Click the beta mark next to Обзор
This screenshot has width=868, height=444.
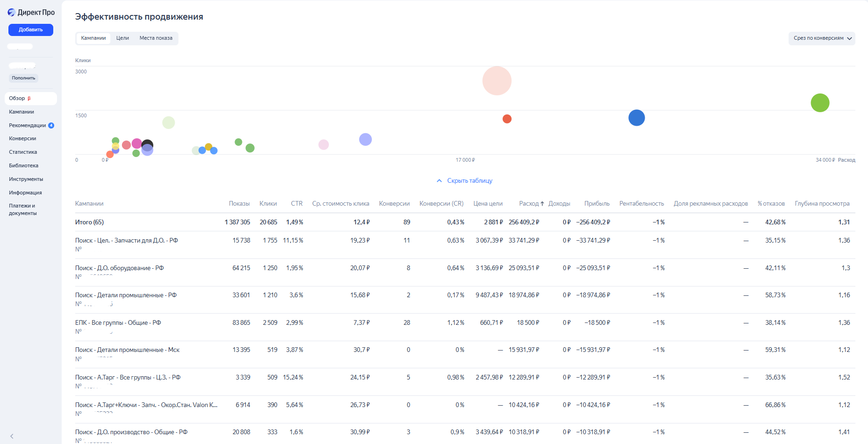(x=29, y=99)
